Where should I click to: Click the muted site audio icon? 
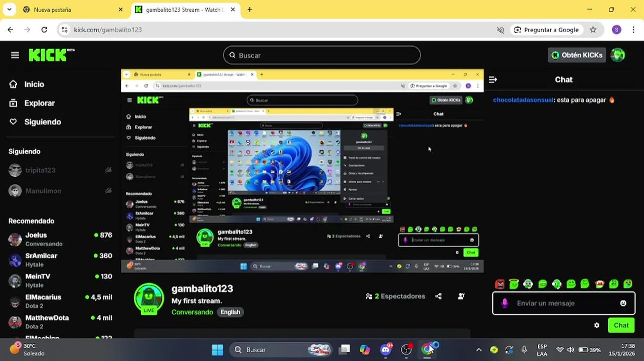(500, 30)
